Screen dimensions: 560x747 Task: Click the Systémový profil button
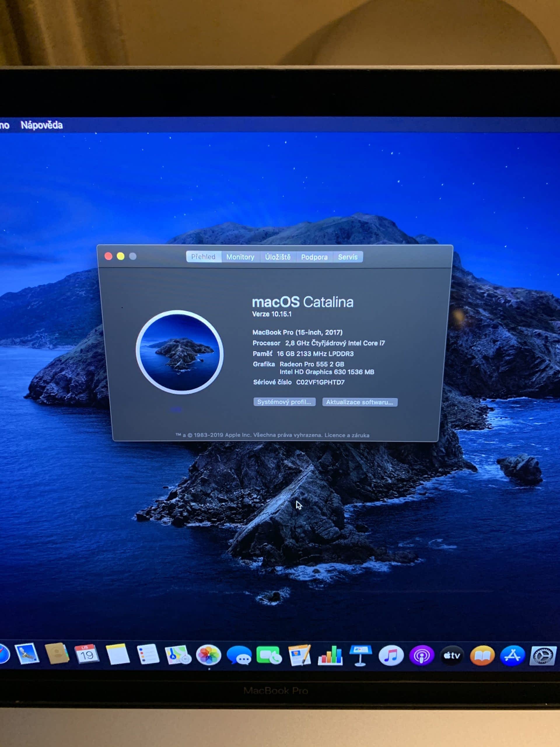pos(284,402)
